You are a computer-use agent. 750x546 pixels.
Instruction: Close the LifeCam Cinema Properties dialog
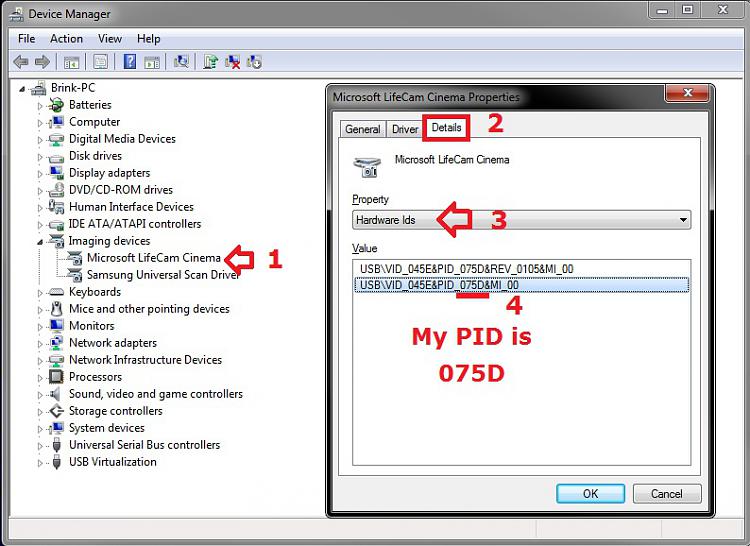(687, 93)
